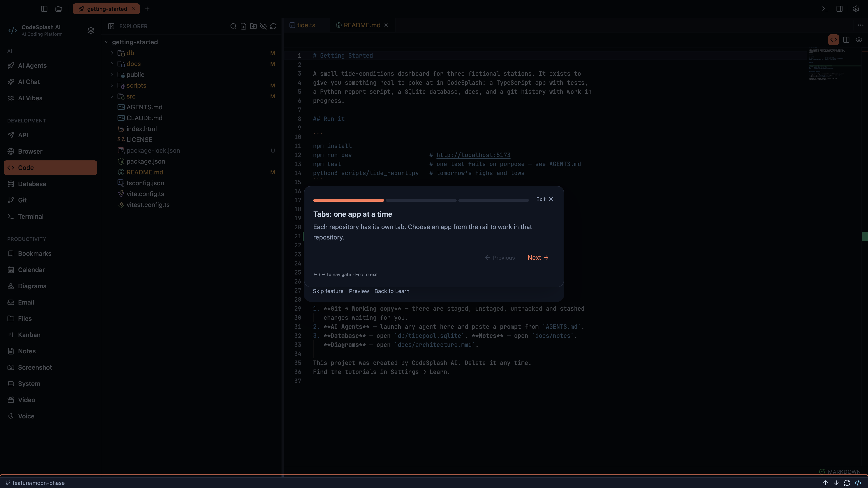Expand the src folder
Image resolution: width=868 pixels, height=488 pixels.
pos(112,96)
